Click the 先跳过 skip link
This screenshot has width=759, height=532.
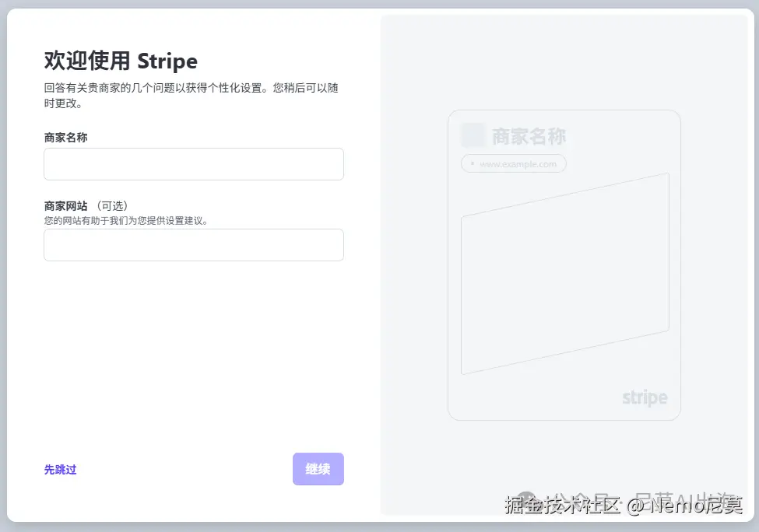pyautogui.click(x=60, y=469)
